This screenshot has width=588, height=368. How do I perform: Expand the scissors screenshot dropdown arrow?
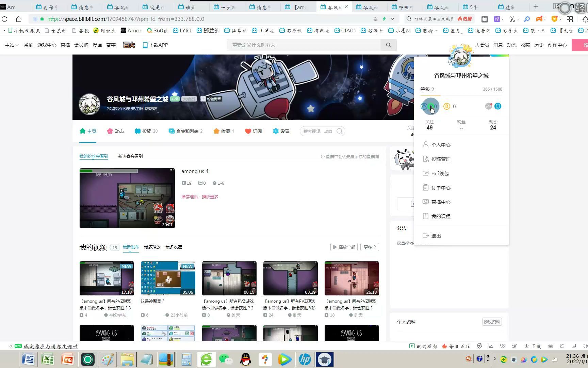tap(518, 19)
